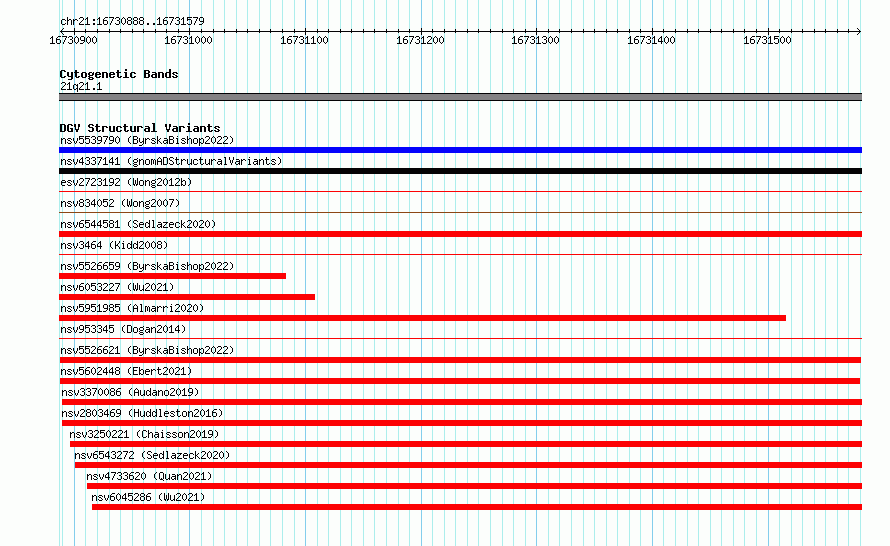Click the 21q21.1 band label
Image resolution: width=890 pixels, height=546 pixels.
81,86
